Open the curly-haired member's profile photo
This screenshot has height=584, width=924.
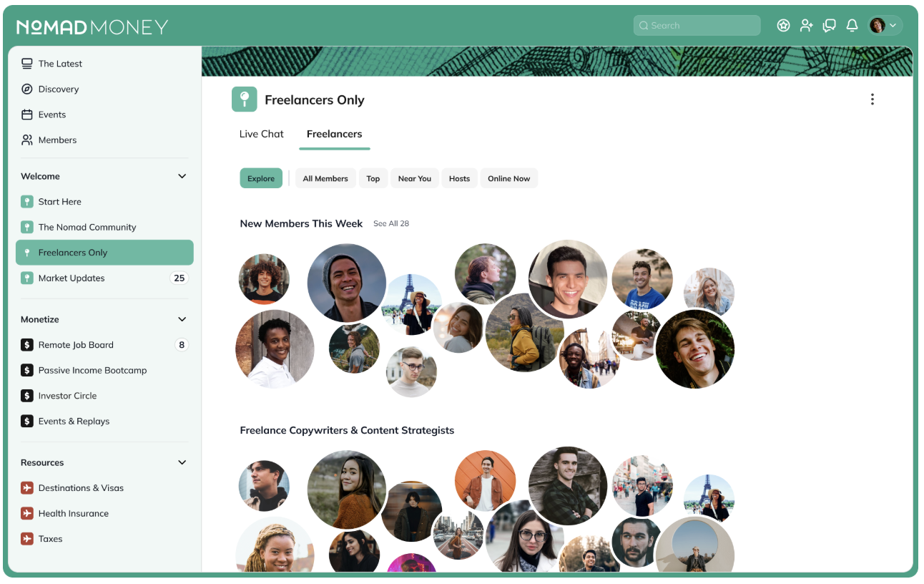(x=264, y=279)
